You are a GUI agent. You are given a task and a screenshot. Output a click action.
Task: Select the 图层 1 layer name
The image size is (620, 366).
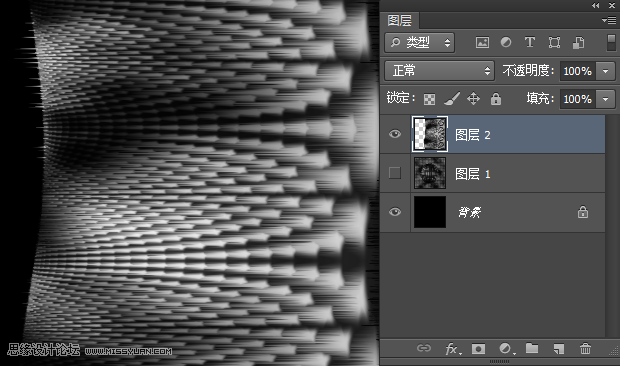[x=473, y=174]
